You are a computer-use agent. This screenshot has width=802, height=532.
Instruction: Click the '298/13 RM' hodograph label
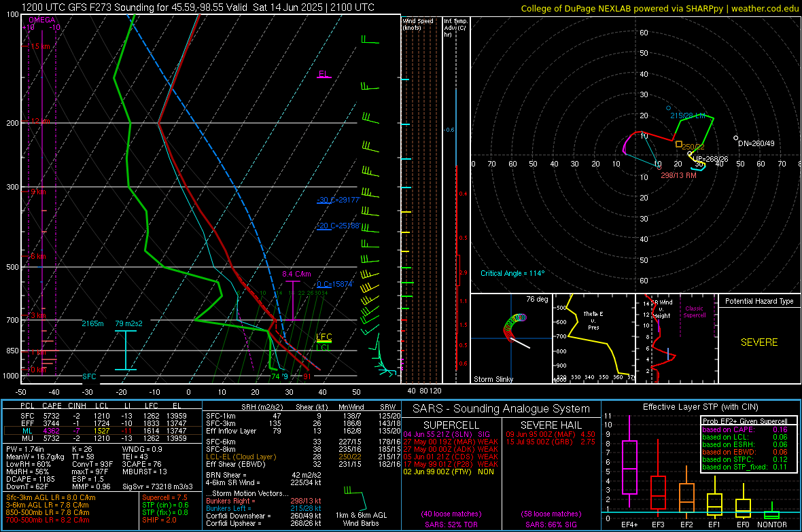678,175
